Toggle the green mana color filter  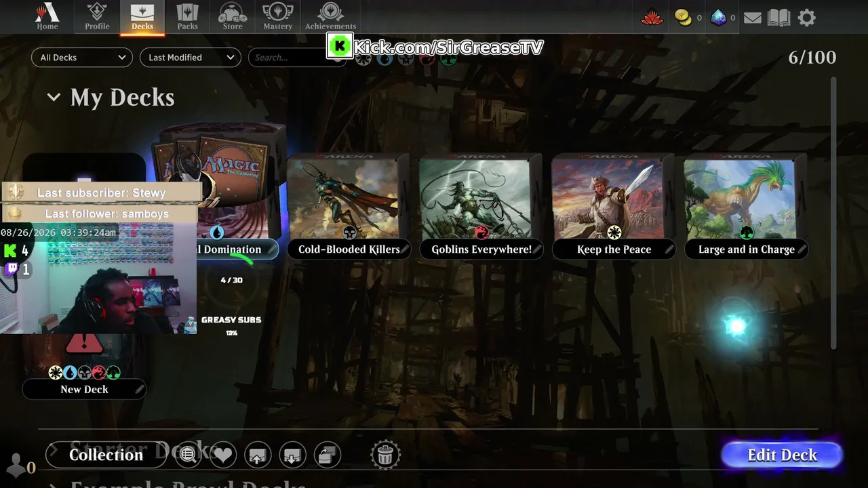pos(448,59)
